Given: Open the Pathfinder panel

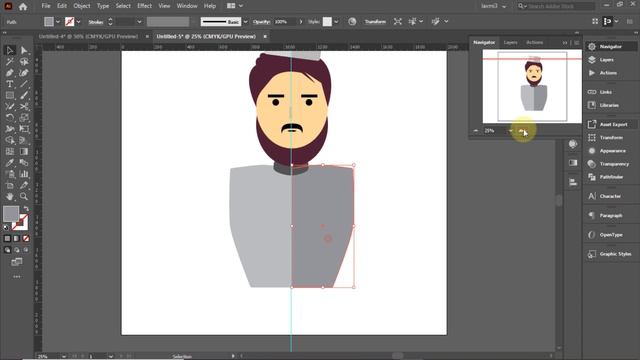Looking at the screenshot, I should (610, 177).
